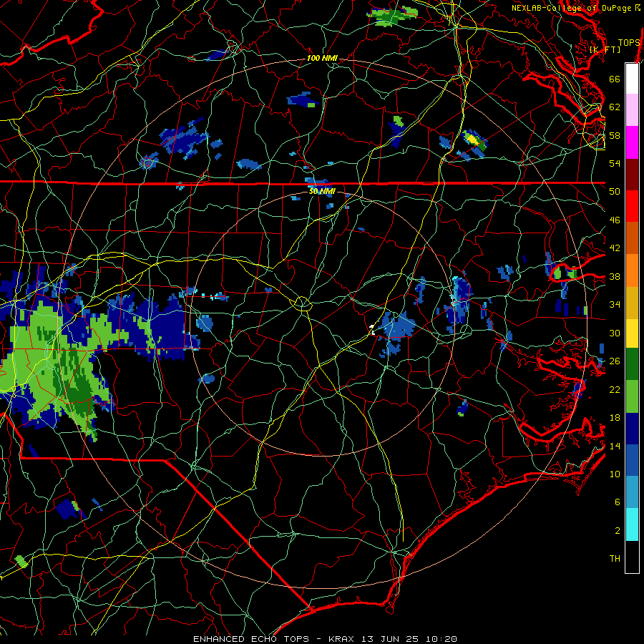The width and height of the screenshot is (644, 644).
Task: Click the 'KRAX' station ID in caption
Action: 342,639
